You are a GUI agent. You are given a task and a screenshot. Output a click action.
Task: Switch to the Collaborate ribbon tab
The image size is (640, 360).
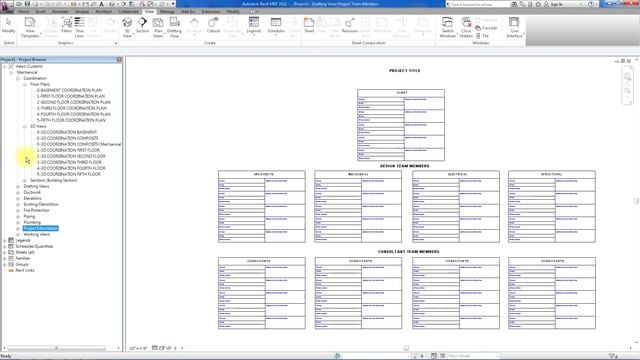[x=129, y=11]
